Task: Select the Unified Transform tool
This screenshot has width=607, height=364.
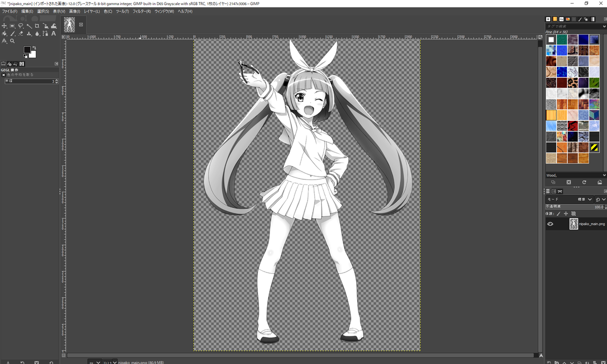Action: click(46, 26)
